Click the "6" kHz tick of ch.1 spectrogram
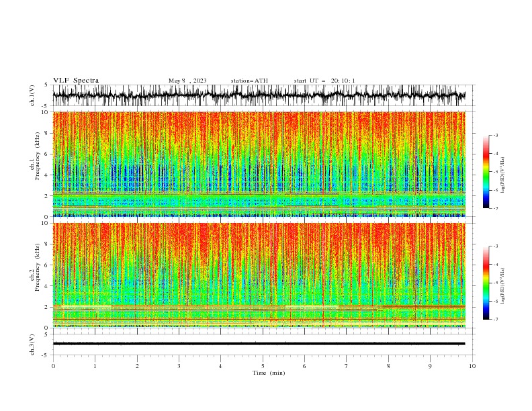This screenshot has width=532, height=411. pos(47,154)
